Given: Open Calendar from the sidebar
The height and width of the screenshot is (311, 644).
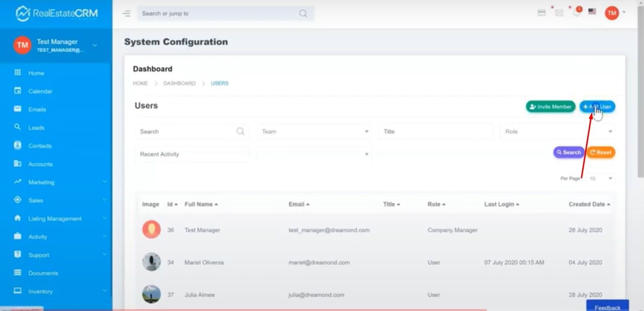Looking at the screenshot, I should click(40, 91).
